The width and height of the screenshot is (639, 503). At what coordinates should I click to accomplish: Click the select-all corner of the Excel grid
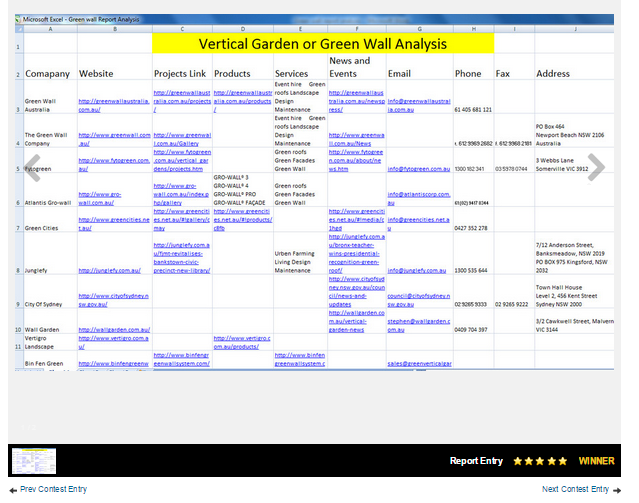(19, 29)
